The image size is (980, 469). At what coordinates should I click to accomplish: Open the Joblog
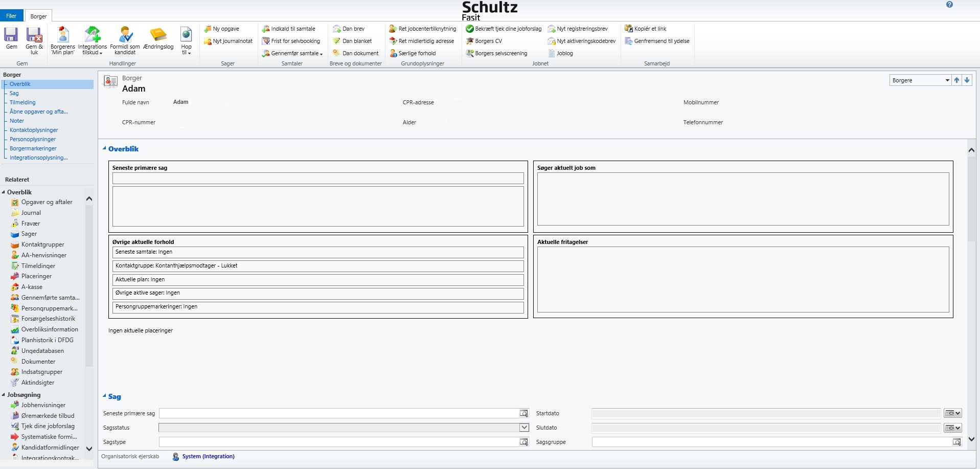click(560, 53)
